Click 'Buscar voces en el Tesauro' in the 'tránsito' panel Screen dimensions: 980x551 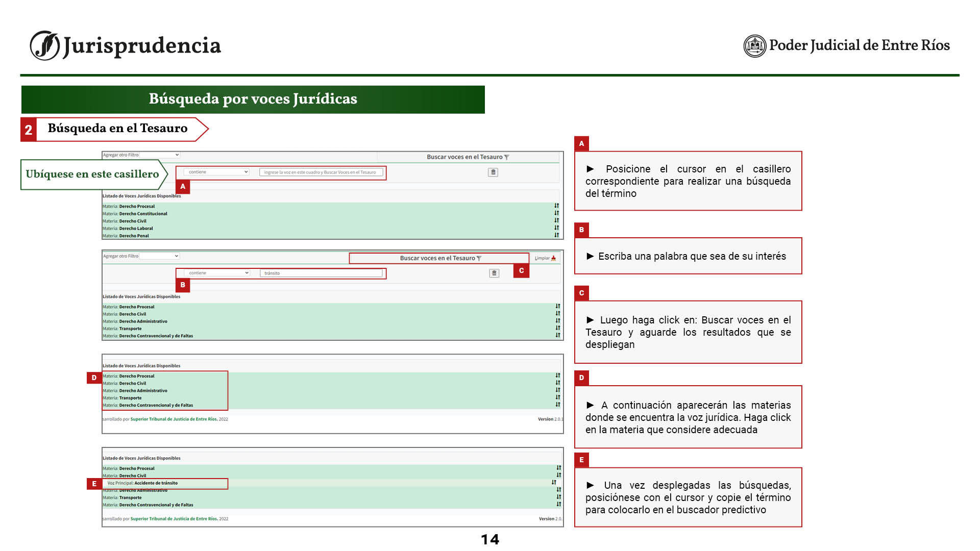(439, 258)
